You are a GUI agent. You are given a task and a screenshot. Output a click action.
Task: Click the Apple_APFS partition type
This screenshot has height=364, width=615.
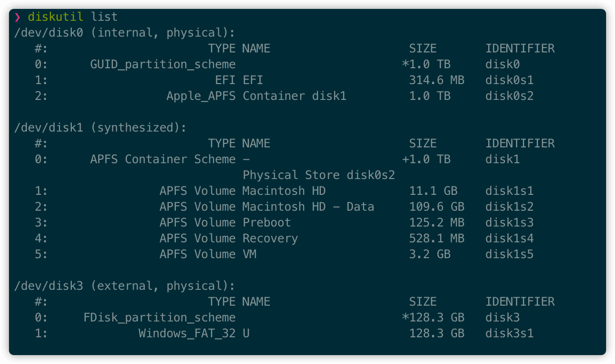pyautogui.click(x=201, y=96)
